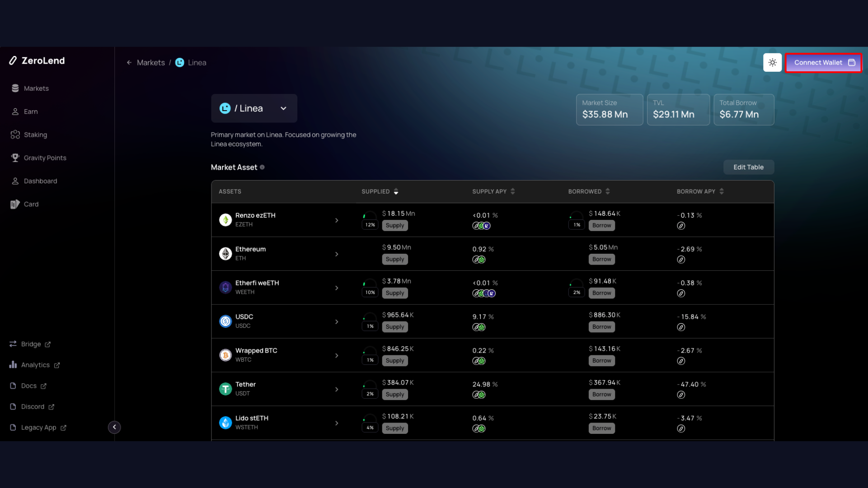
Task: Expand USDC row chevron
Action: (x=337, y=322)
